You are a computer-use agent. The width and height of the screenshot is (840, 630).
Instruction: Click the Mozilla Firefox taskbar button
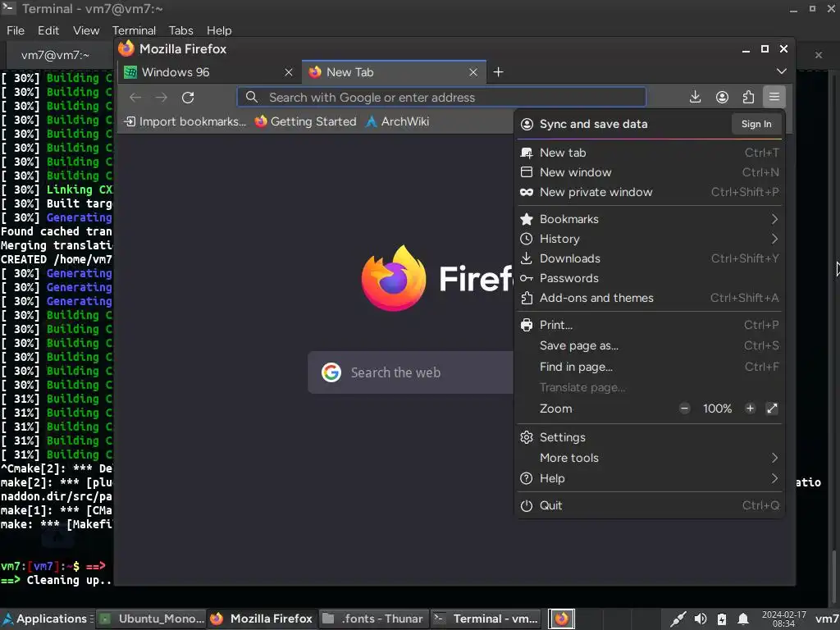pos(262,619)
